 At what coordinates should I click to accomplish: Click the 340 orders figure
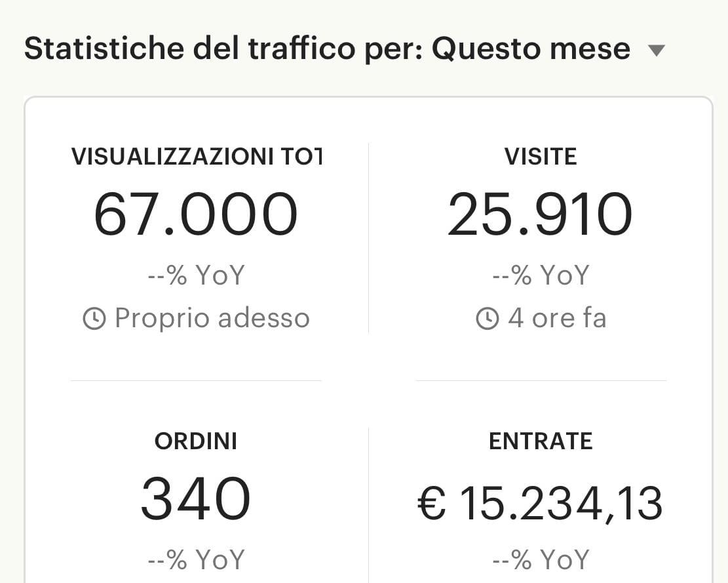[195, 498]
